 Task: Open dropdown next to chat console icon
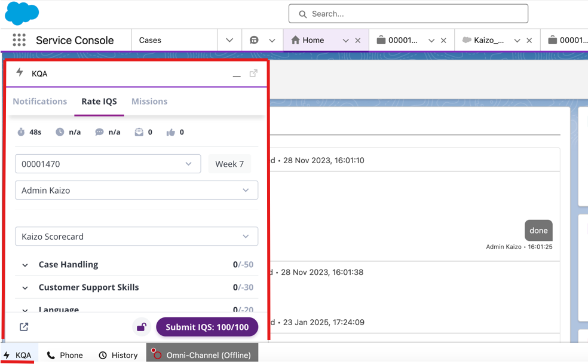(x=272, y=41)
